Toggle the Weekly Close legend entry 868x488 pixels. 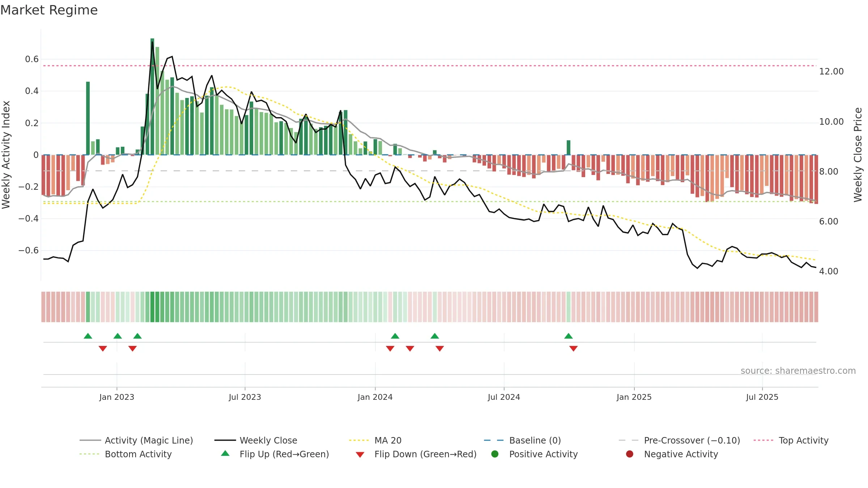(256, 440)
